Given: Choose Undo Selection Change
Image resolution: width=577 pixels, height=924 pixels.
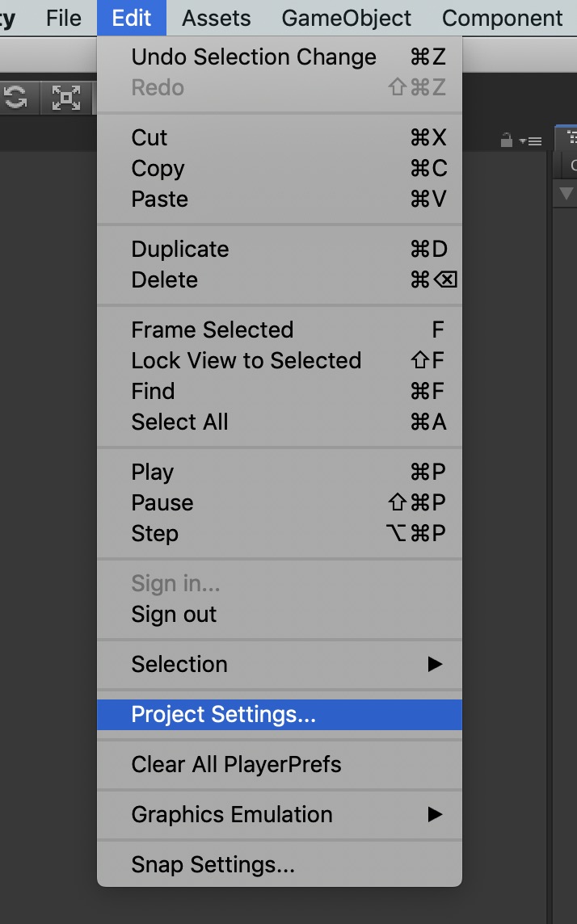Looking at the screenshot, I should point(254,57).
